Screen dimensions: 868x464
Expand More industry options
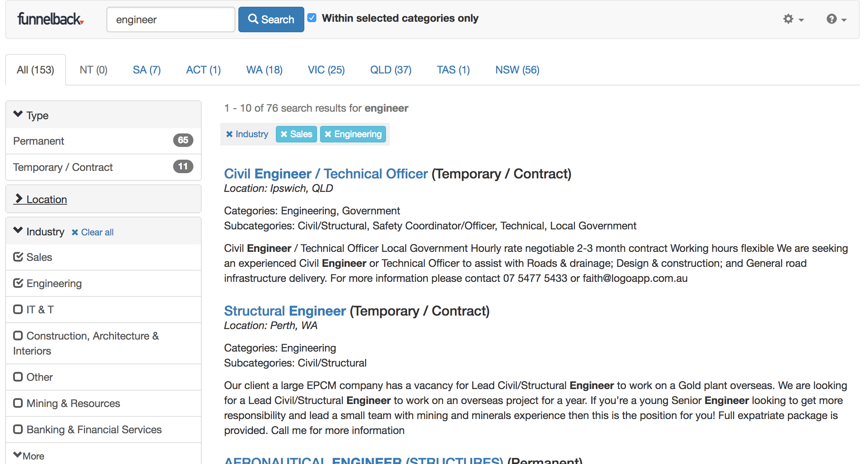pyautogui.click(x=29, y=456)
